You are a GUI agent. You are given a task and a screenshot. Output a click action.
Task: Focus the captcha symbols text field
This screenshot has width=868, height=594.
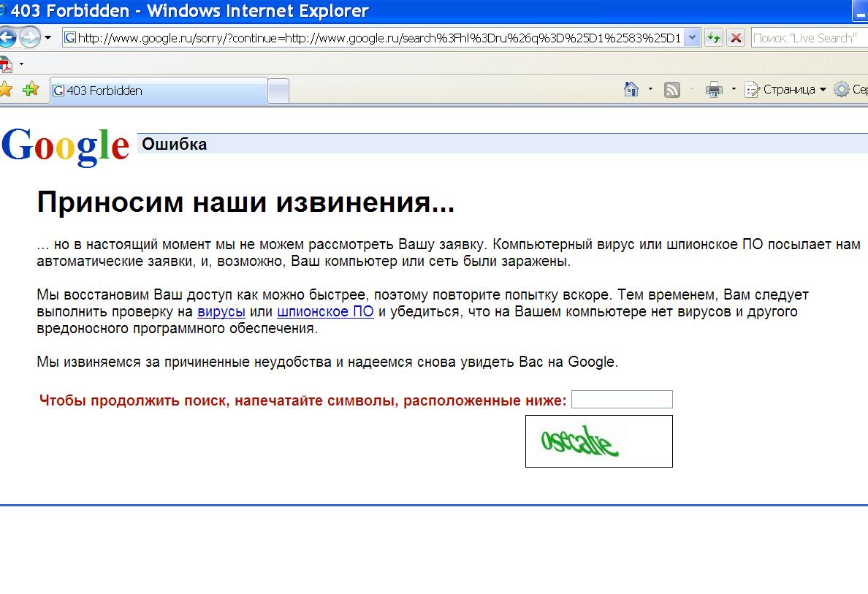click(x=622, y=399)
